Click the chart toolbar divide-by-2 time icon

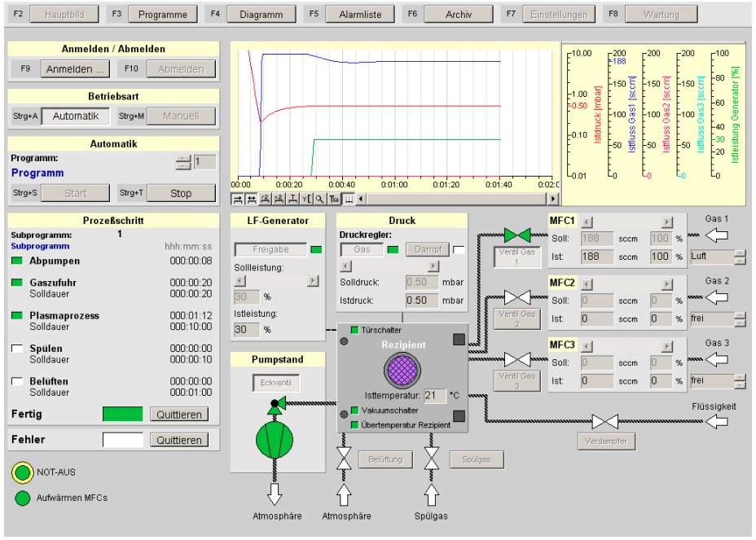pos(265,199)
